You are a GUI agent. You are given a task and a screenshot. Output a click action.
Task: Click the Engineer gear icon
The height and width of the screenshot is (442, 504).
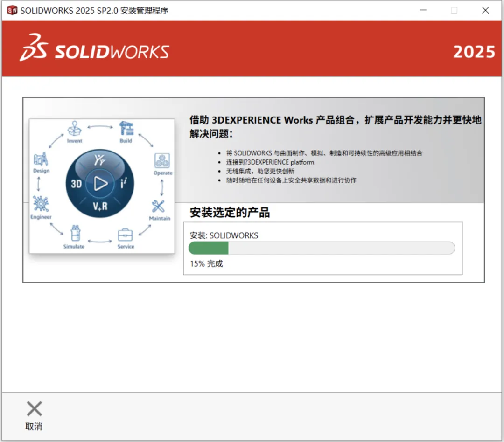click(41, 204)
